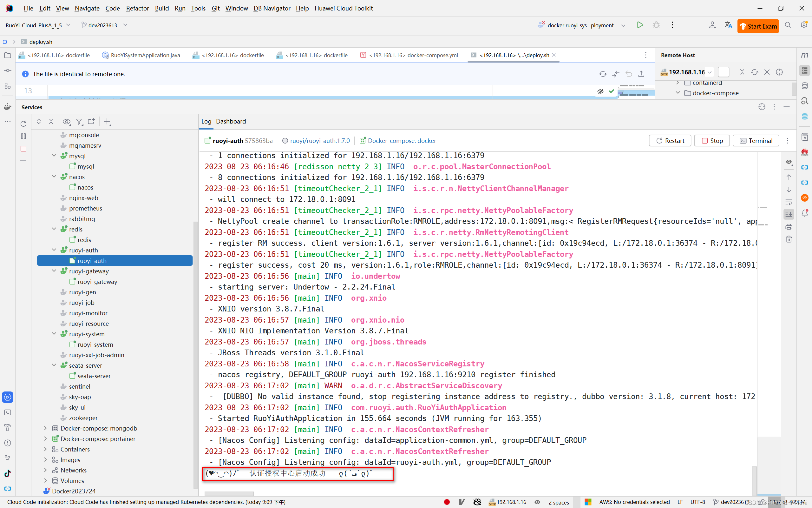Collapse the docker-compose remote folder

click(x=678, y=93)
